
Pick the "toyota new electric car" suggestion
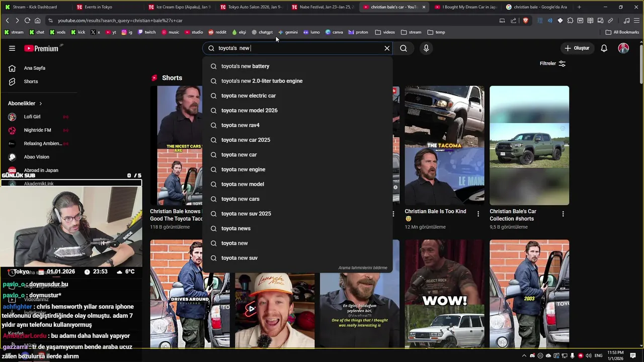point(297,96)
